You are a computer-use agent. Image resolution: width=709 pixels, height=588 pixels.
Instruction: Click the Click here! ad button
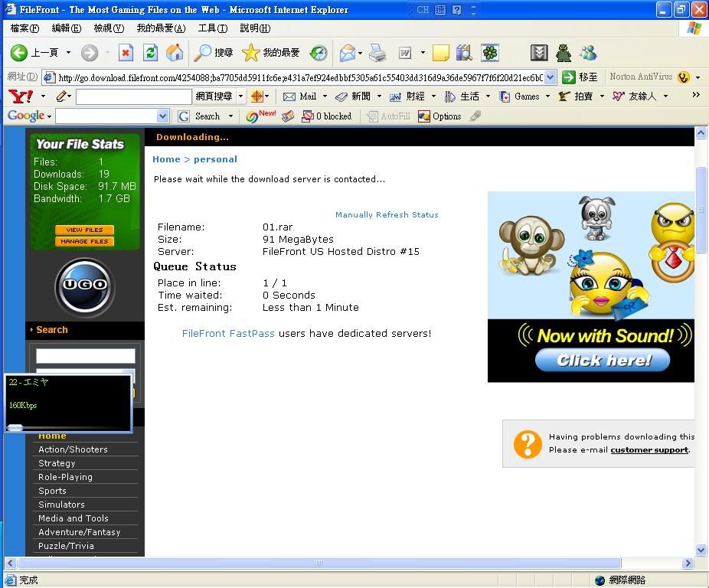pyautogui.click(x=603, y=361)
